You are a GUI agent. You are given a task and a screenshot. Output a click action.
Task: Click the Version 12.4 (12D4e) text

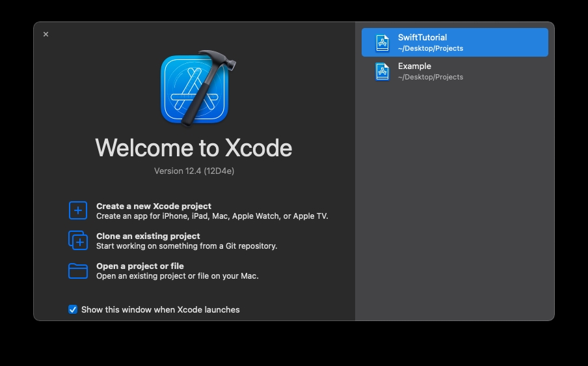coord(193,171)
